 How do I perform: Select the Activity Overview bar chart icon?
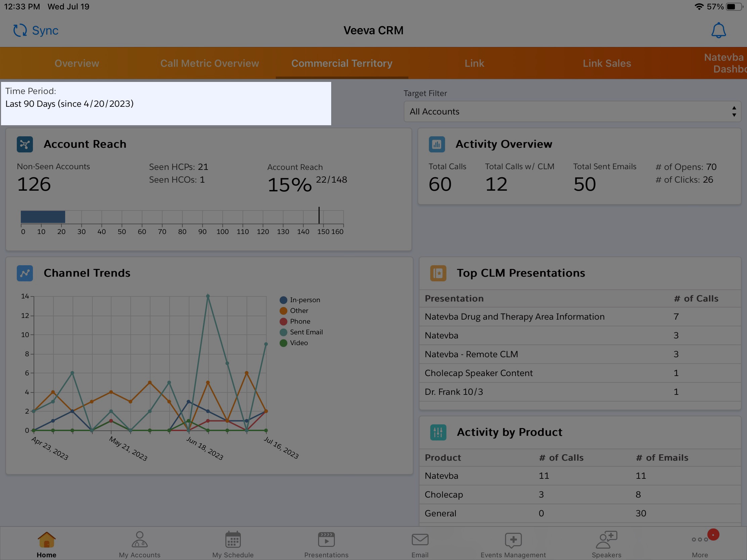[x=437, y=144]
